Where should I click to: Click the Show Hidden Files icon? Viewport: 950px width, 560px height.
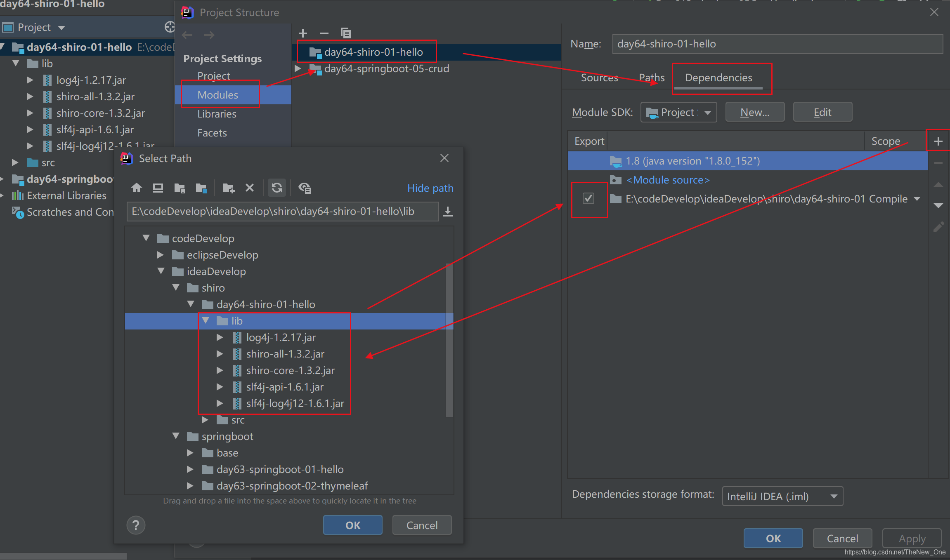pos(305,188)
